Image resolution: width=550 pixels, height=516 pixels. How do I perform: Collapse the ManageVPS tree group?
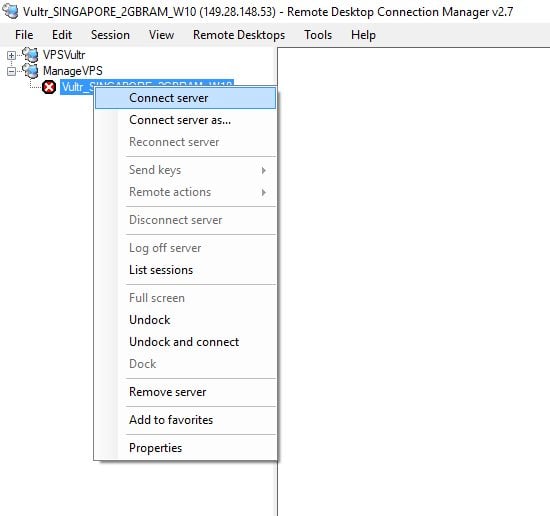point(11,71)
